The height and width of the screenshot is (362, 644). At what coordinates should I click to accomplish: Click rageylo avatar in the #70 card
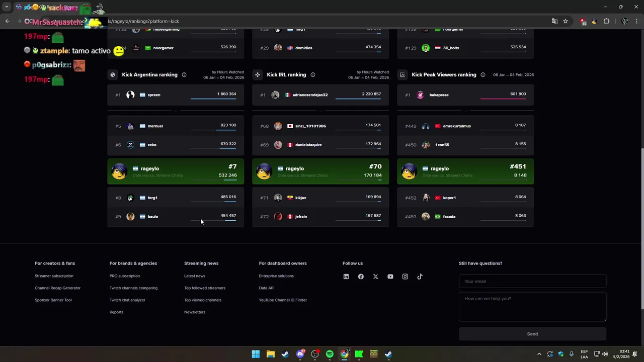264,171
